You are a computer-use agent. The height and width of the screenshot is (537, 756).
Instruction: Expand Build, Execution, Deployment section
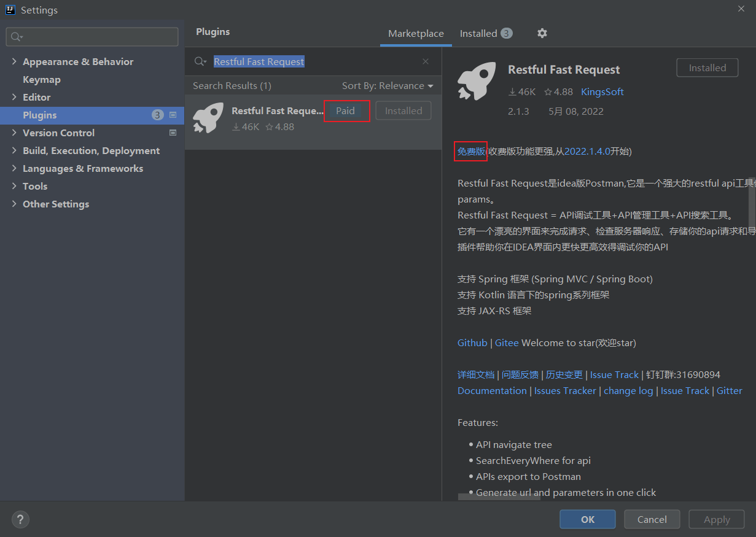pyautogui.click(x=14, y=150)
